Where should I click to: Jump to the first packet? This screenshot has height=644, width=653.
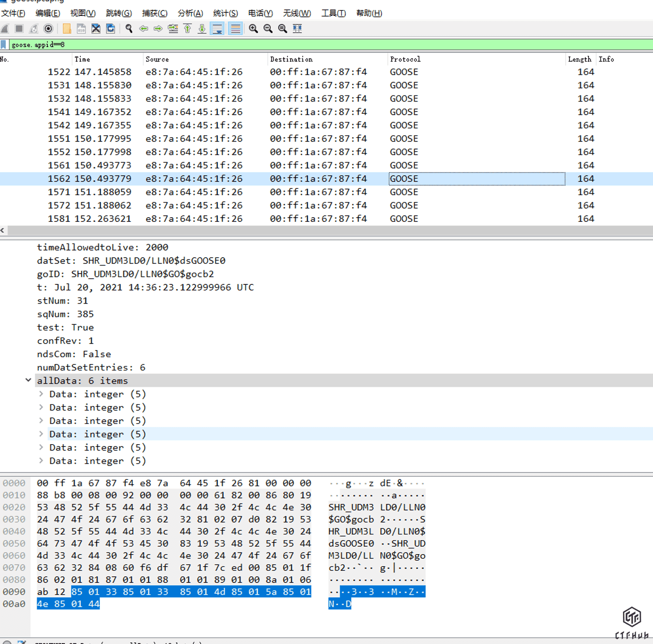(187, 29)
